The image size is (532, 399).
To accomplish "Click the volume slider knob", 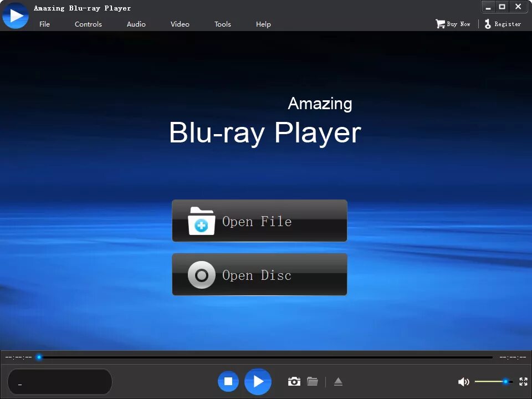I will pyautogui.click(x=505, y=382).
